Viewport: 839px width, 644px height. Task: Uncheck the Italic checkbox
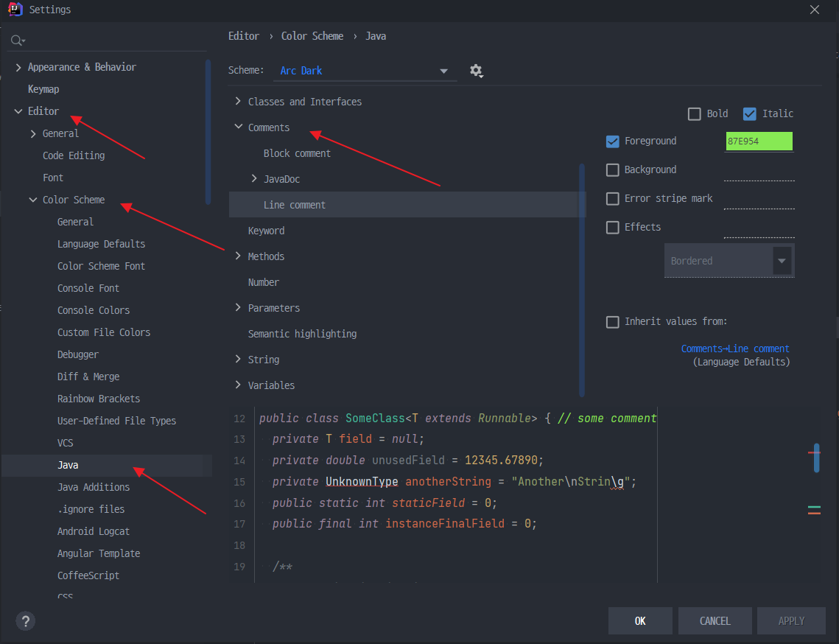pyautogui.click(x=750, y=113)
